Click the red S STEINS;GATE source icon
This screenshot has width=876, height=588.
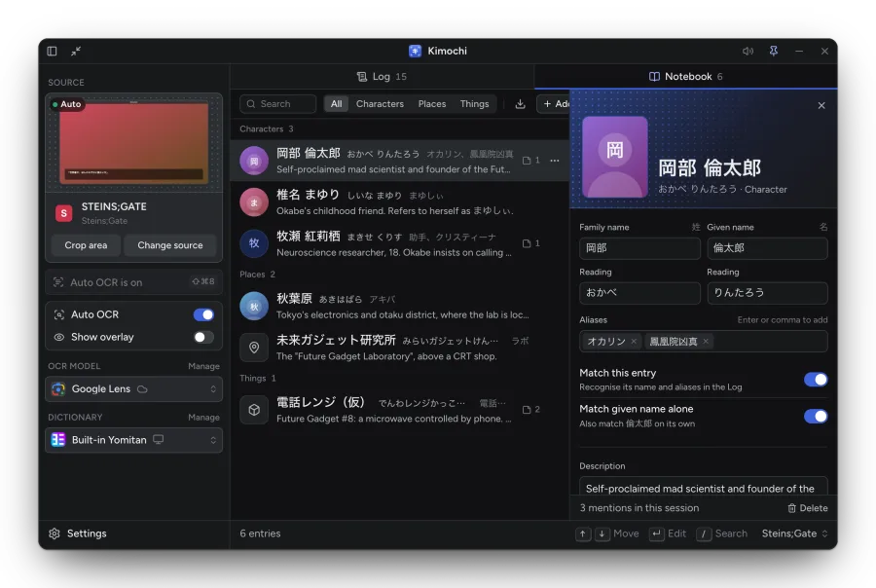(x=63, y=213)
